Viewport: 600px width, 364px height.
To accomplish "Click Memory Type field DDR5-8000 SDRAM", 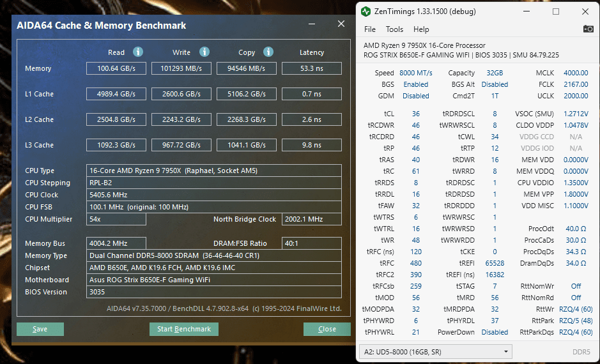I will click(x=214, y=255).
